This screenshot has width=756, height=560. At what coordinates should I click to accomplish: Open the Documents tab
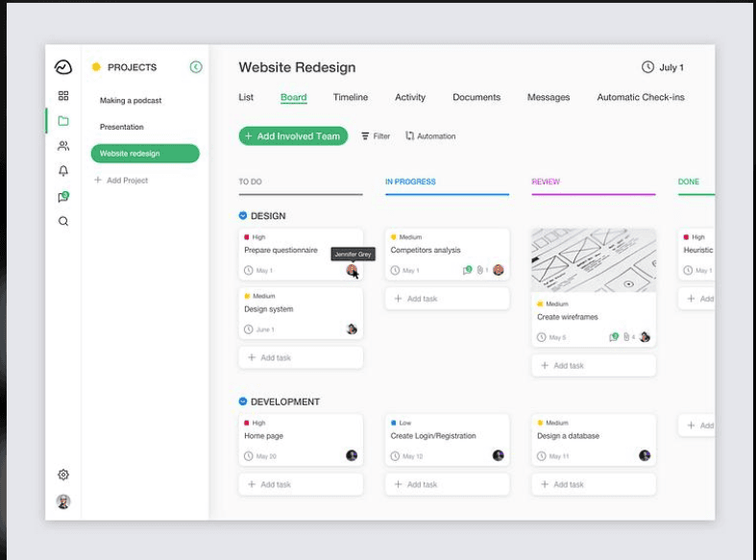point(476,97)
